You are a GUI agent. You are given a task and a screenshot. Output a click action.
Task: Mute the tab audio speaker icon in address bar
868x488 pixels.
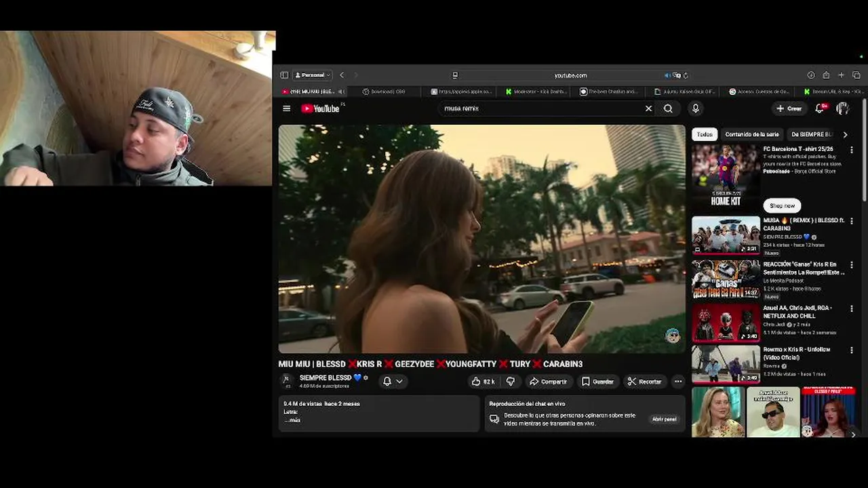coord(667,75)
